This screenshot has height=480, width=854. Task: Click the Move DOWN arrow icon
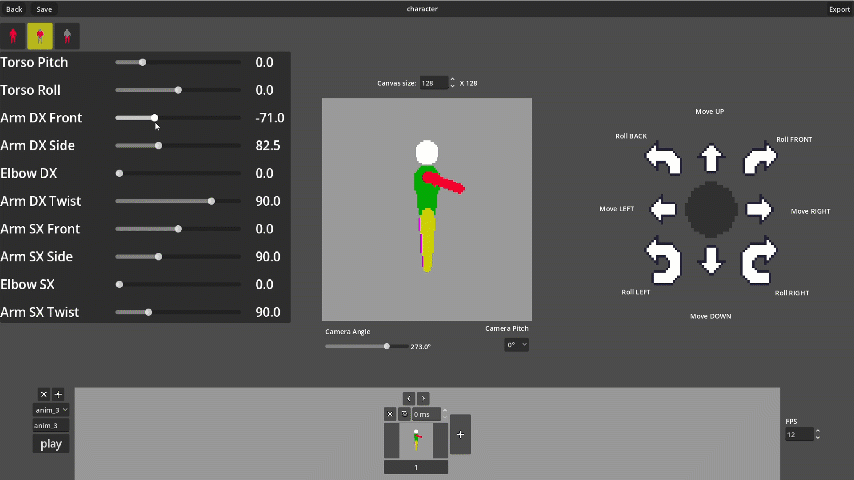click(711, 260)
